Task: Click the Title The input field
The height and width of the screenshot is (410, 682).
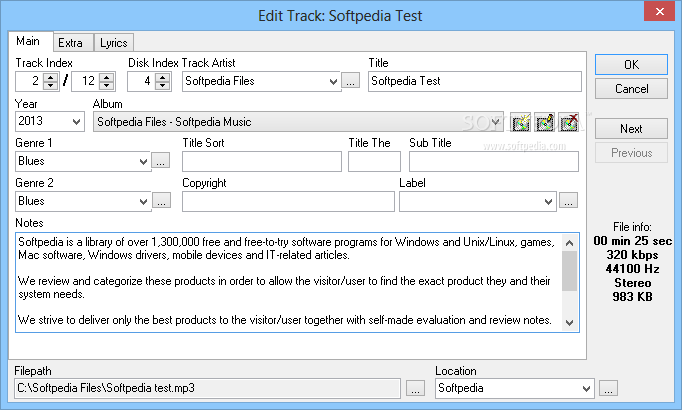Action: point(374,161)
